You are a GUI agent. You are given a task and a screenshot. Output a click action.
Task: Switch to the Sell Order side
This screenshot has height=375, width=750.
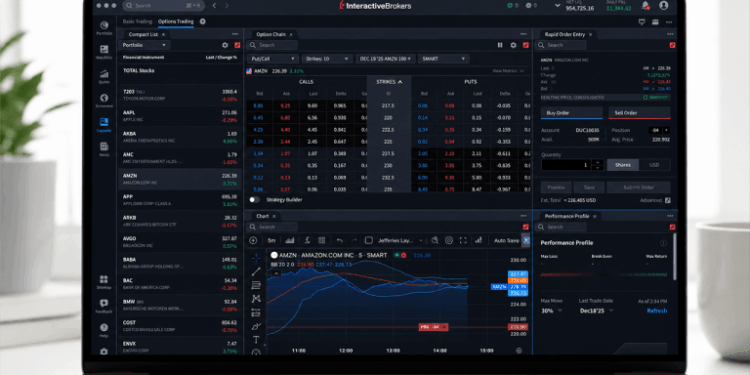tap(639, 113)
